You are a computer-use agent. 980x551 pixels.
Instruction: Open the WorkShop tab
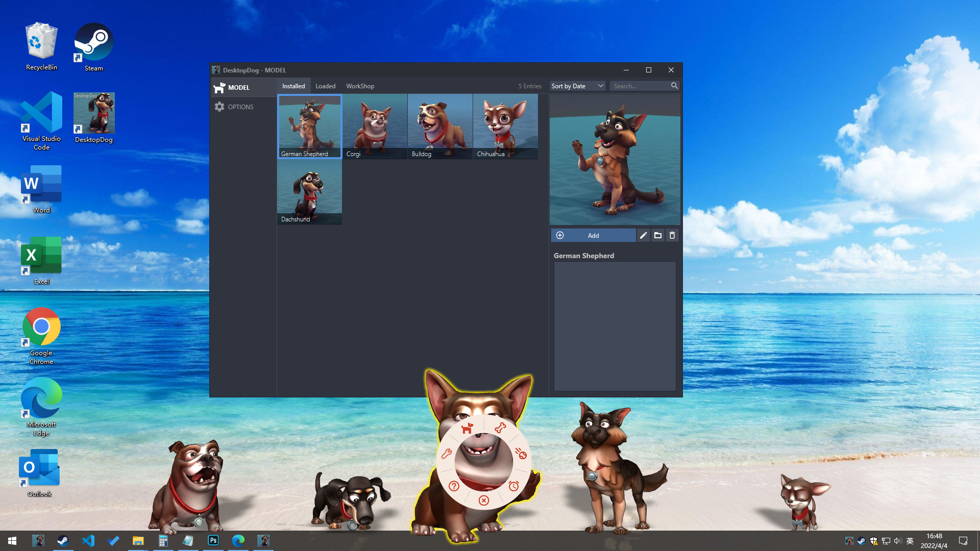(360, 86)
